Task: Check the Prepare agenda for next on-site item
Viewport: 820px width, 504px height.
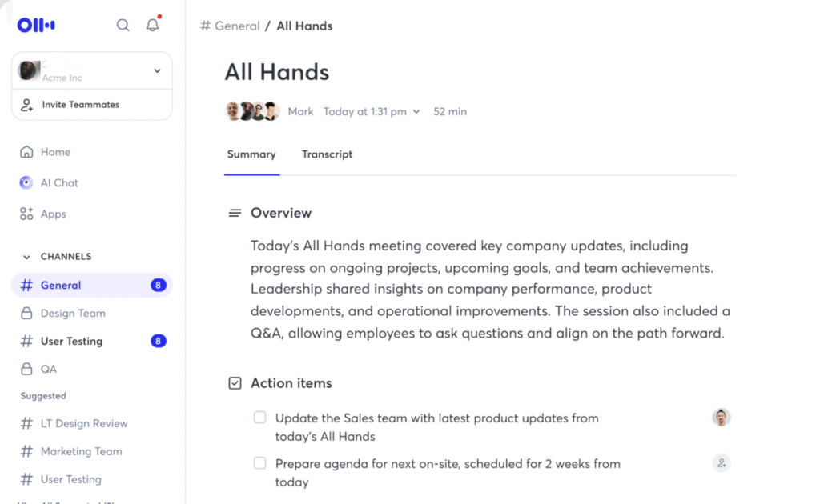Action: point(260,462)
